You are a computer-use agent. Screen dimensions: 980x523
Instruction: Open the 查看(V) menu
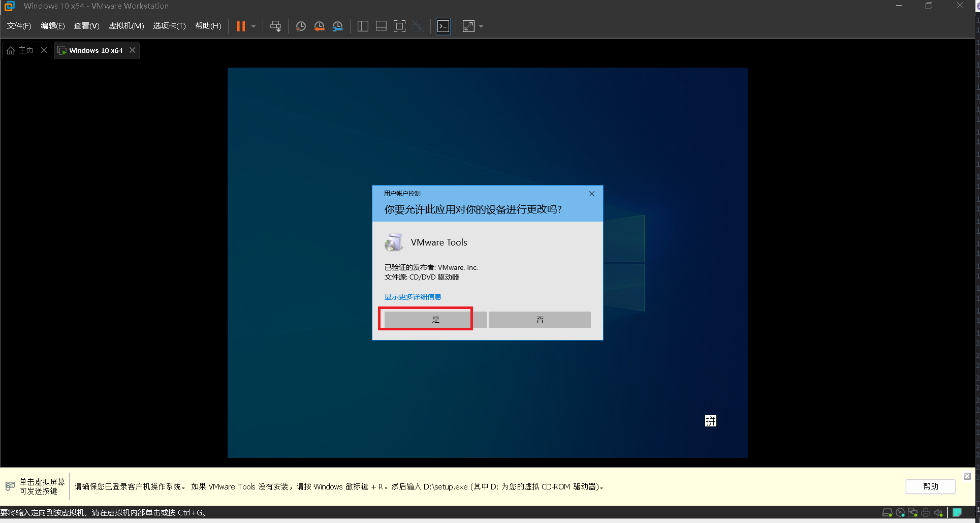click(x=86, y=26)
